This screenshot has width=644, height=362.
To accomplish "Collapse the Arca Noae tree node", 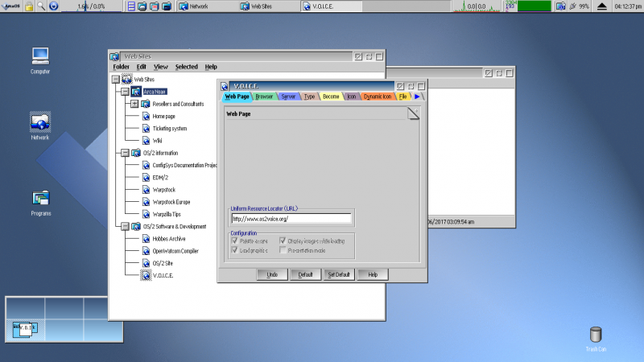I will click(x=126, y=92).
